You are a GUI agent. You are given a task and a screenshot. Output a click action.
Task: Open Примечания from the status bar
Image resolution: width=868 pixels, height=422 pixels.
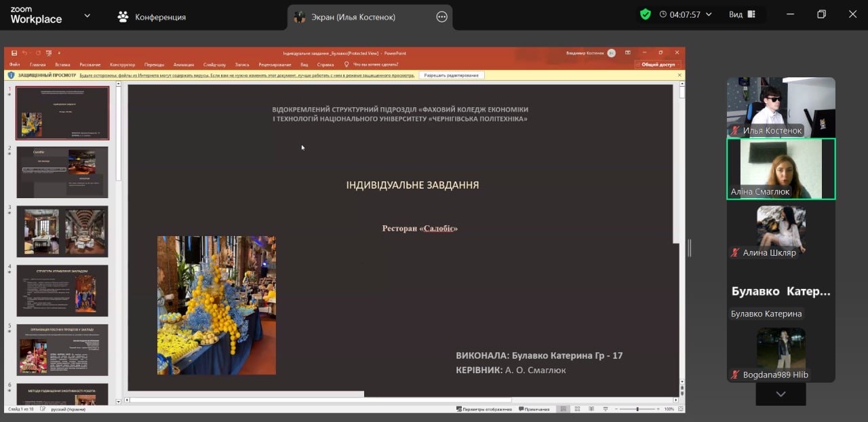[533, 409]
